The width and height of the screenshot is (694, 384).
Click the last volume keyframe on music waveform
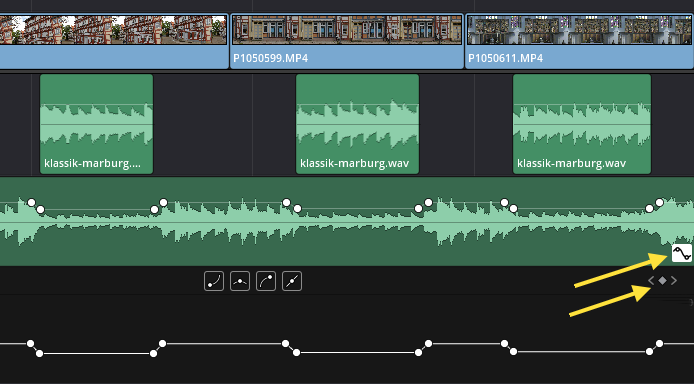click(659, 203)
